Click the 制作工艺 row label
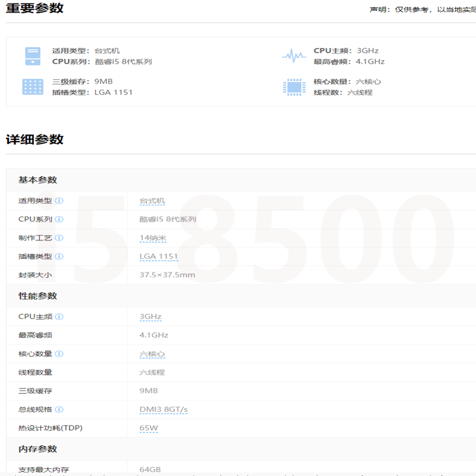The width and height of the screenshot is (476, 476). point(35,237)
